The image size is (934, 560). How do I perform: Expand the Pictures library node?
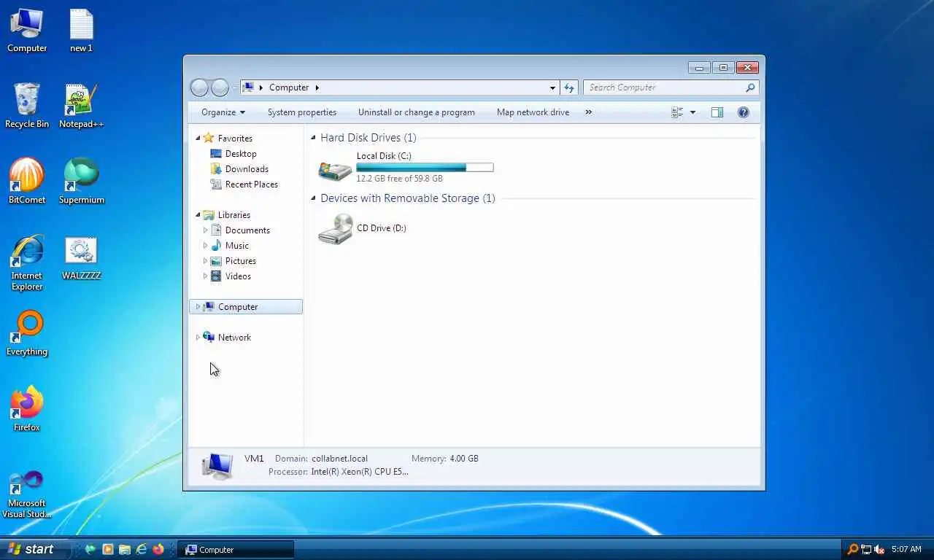coord(205,261)
